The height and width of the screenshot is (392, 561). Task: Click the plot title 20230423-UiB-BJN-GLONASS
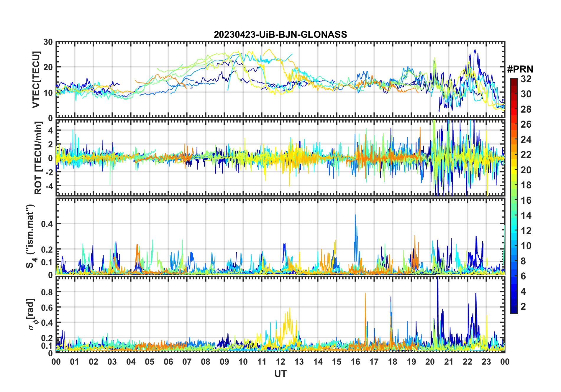coord(280,35)
